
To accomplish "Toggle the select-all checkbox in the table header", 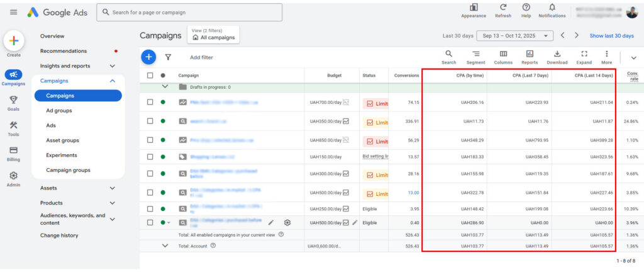I will click(x=150, y=76).
